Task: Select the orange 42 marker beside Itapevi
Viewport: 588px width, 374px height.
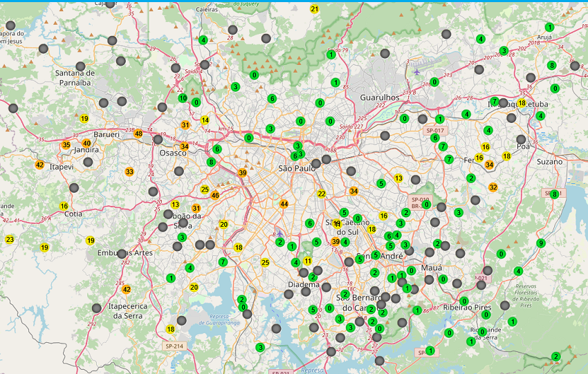Action: (39, 165)
